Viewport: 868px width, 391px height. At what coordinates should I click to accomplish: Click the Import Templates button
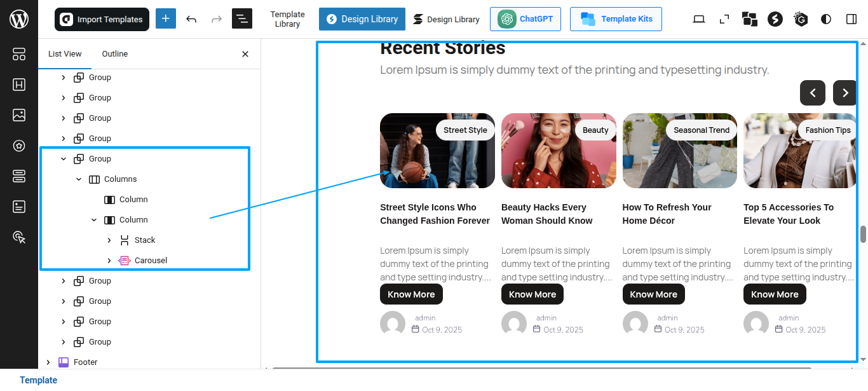[x=102, y=20]
